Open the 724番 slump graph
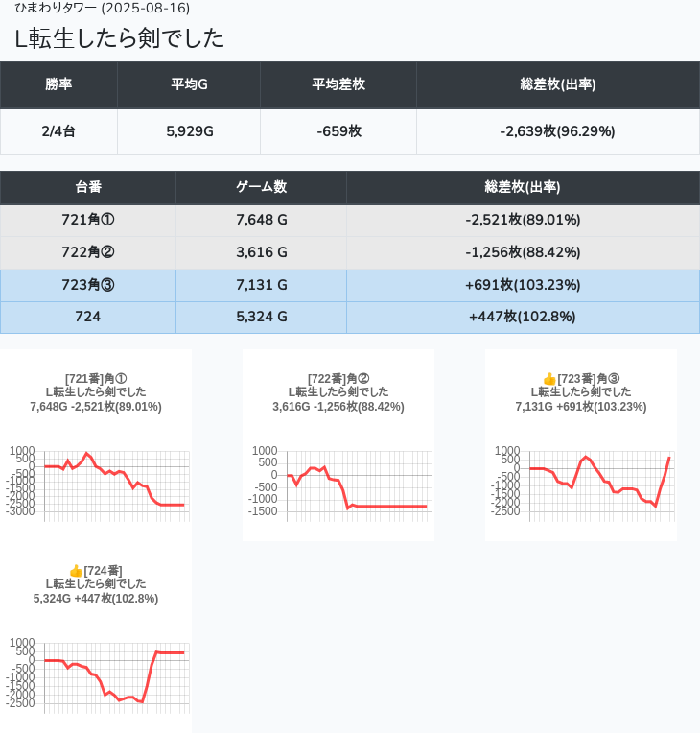 point(96,672)
